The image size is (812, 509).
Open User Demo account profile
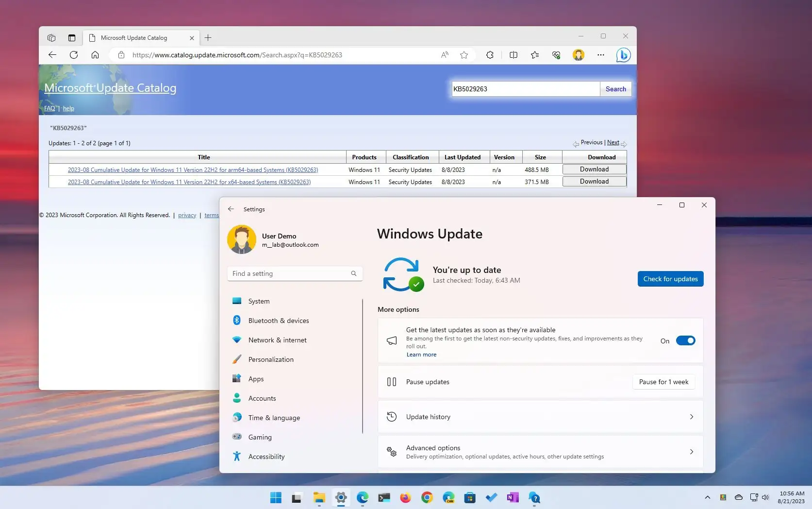click(273, 239)
